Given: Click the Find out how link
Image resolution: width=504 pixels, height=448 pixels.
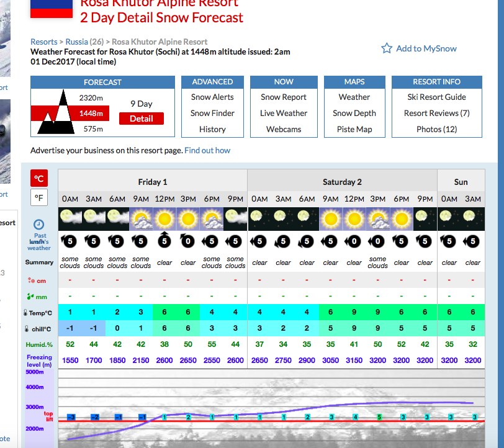Looking at the screenshot, I should coord(207,150).
